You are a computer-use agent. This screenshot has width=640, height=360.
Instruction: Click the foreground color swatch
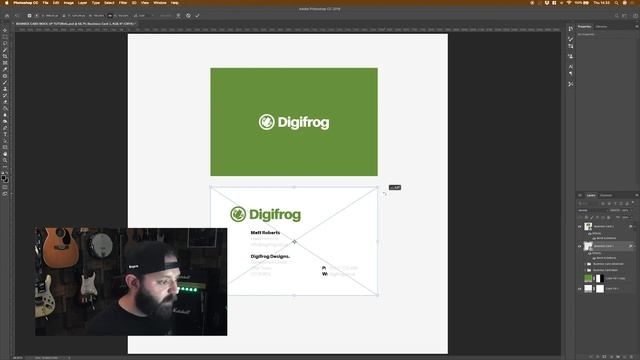click(x=4, y=177)
